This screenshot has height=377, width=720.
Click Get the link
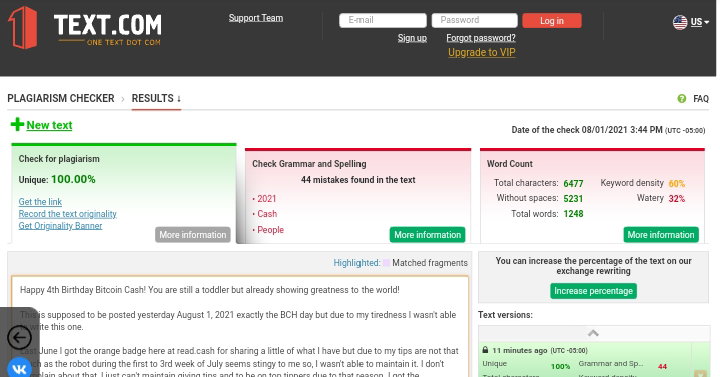coord(40,202)
